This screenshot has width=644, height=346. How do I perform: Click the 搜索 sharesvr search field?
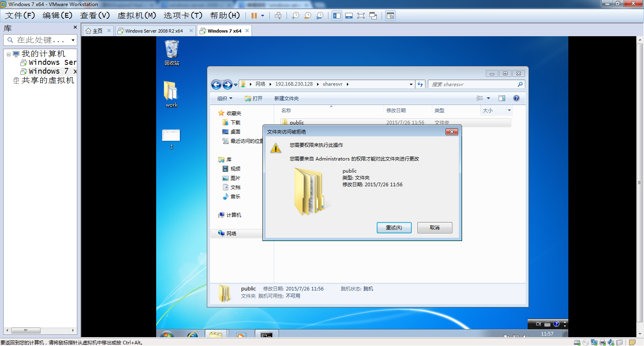pyautogui.click(x=473, y=84)
